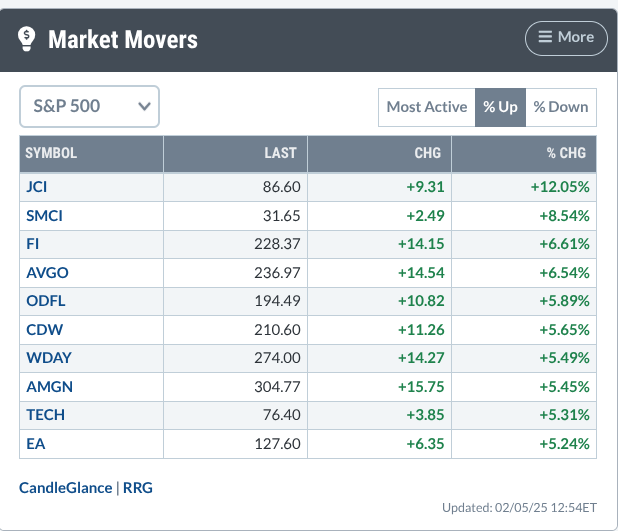This screenshot has width=618, height=531.
Task: Click CDW percent change +5.65%
Action: [x=564, y=330]
